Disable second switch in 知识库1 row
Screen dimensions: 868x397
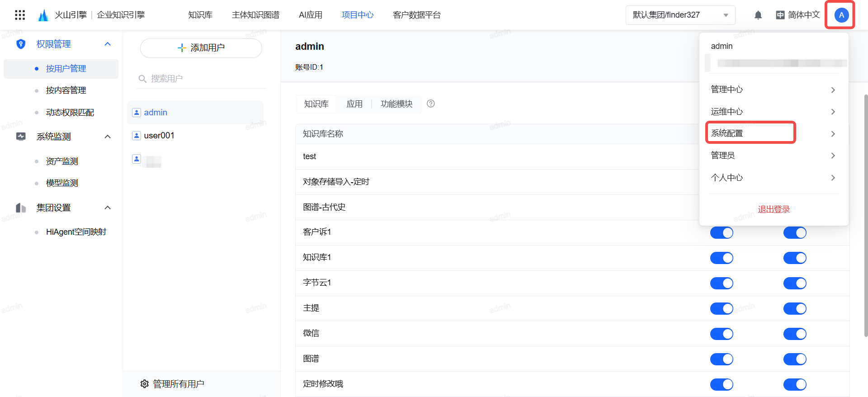tap(795, 258)
